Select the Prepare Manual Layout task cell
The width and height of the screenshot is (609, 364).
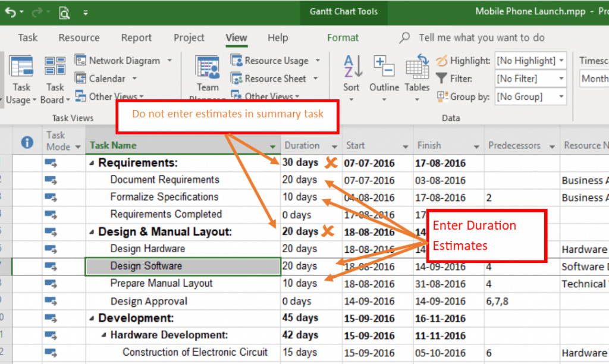183,284
